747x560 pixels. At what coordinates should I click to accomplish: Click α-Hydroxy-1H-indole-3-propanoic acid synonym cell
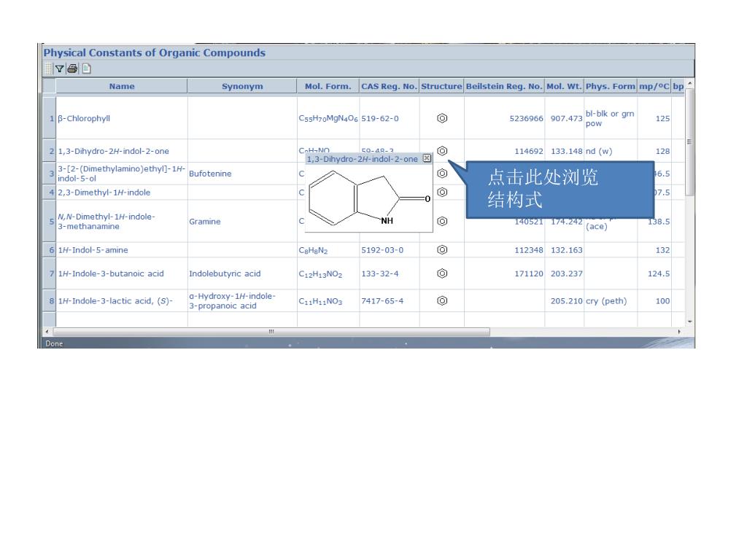tap(242, 301)
